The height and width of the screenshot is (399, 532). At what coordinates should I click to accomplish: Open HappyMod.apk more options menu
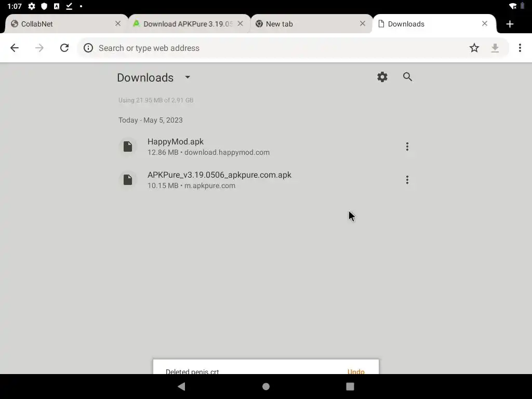407,147
